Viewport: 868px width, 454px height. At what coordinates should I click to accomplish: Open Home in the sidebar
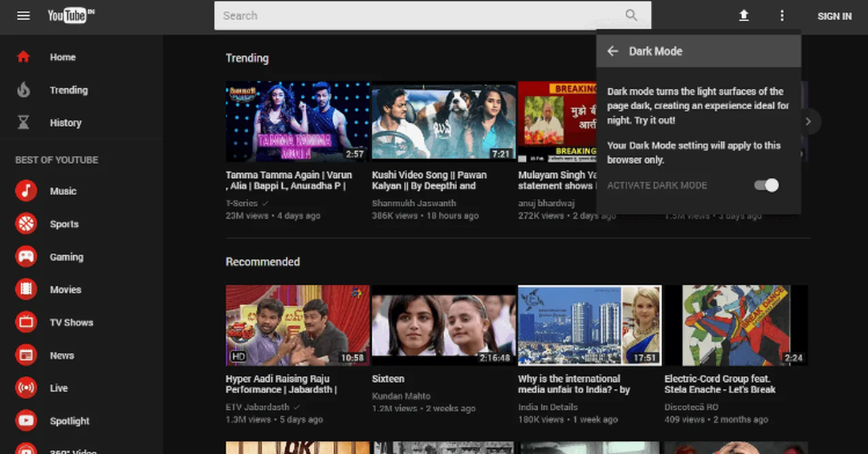coord(62,57)
